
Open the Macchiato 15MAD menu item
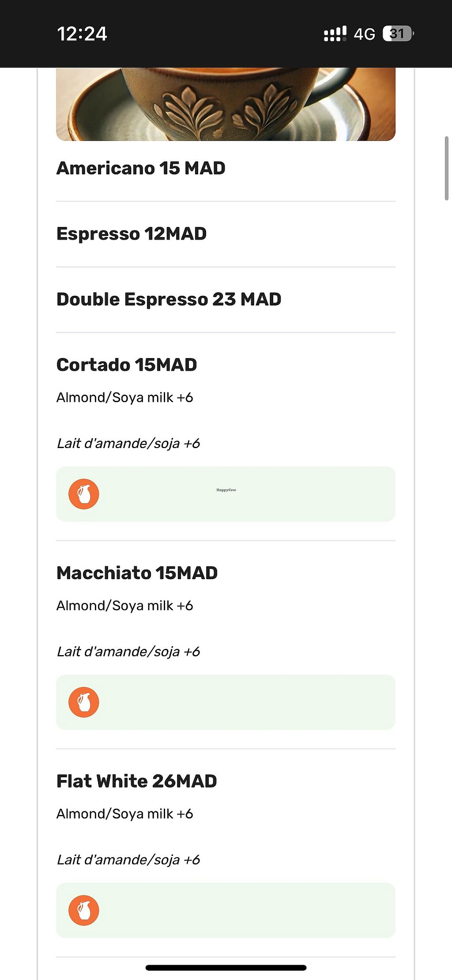click(x=137, y=573)
